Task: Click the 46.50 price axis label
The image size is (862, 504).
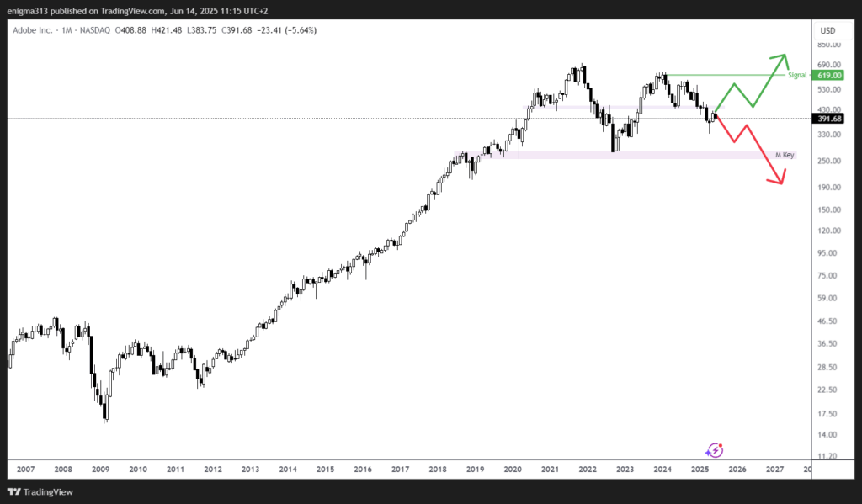Action: tap(827, 321)
